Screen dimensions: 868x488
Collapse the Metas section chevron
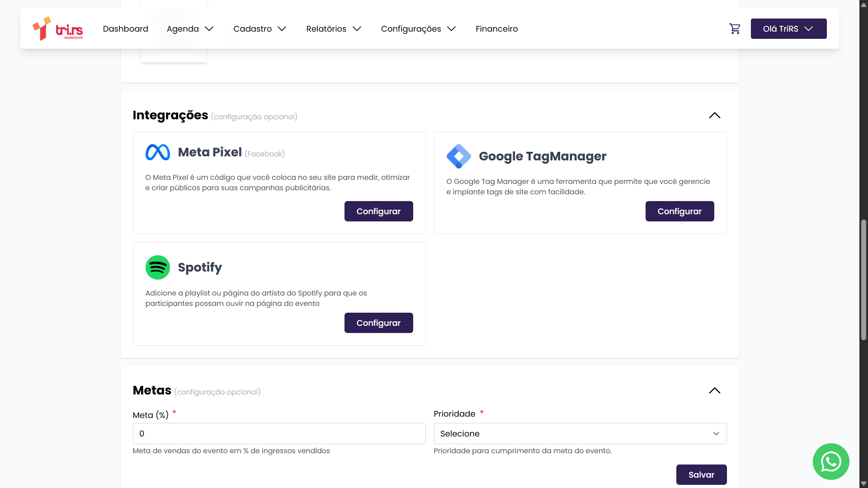(x=714, y=391)
